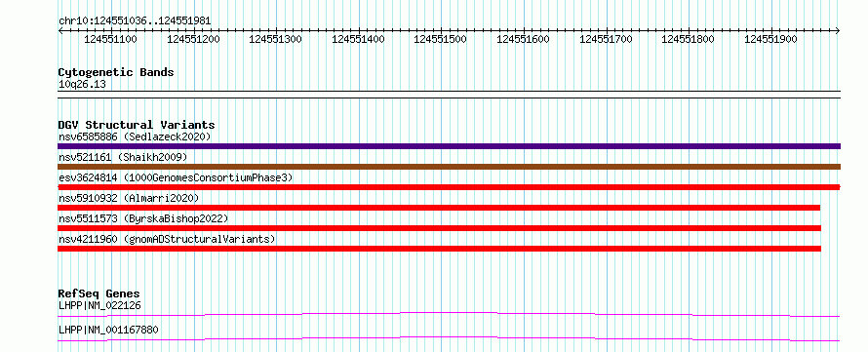This screenshot has width=868, height=352.
Task: Select the purple nsv6585886 variant bar
Action: [x=449, y=146]
